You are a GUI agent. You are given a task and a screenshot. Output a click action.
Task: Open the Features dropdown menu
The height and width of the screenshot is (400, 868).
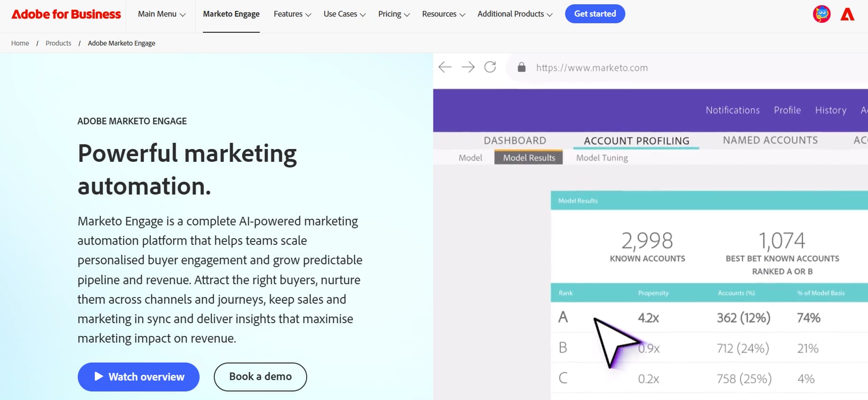[x=292, y=14]
